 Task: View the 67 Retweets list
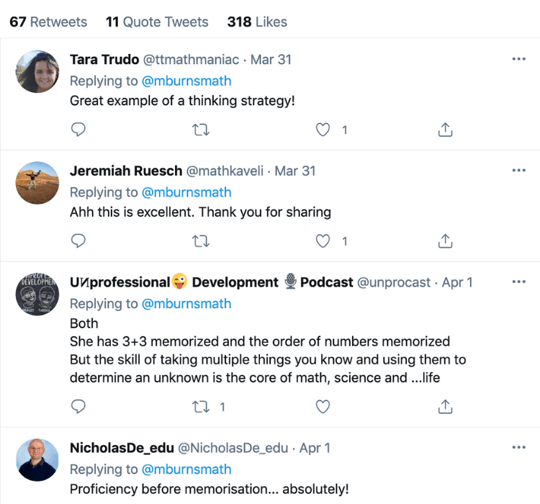[48, 22]
